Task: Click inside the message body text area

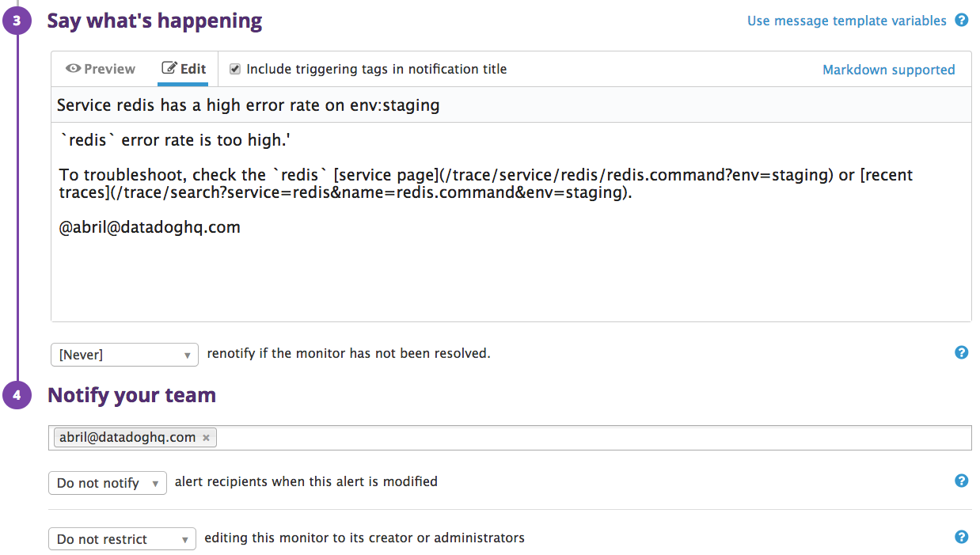Action: [511, 269]
